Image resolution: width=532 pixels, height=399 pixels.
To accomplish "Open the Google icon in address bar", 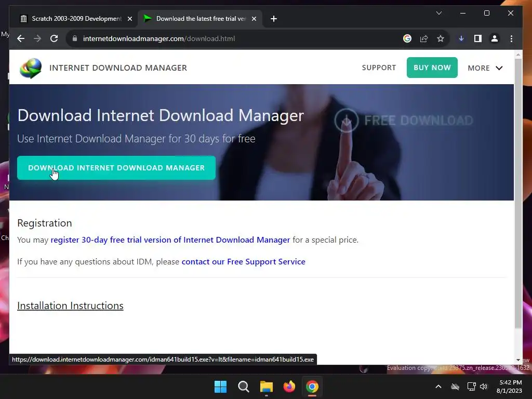I will pyautogui.click(x=407, y=38).
